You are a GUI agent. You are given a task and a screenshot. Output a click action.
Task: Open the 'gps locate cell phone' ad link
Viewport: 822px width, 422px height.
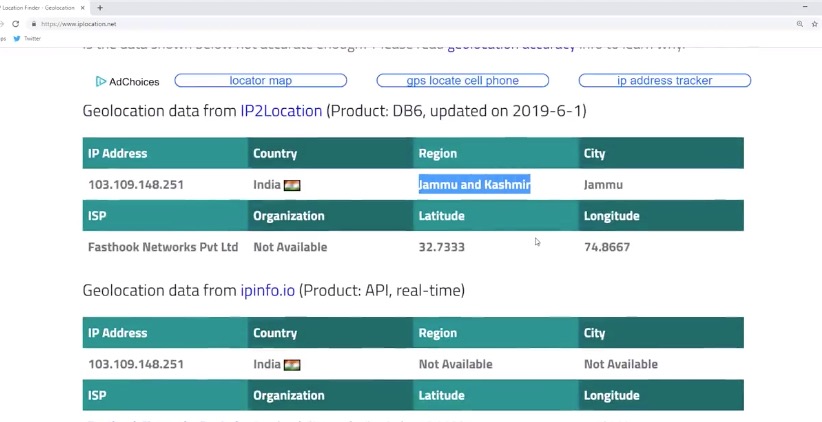point(462,81)
